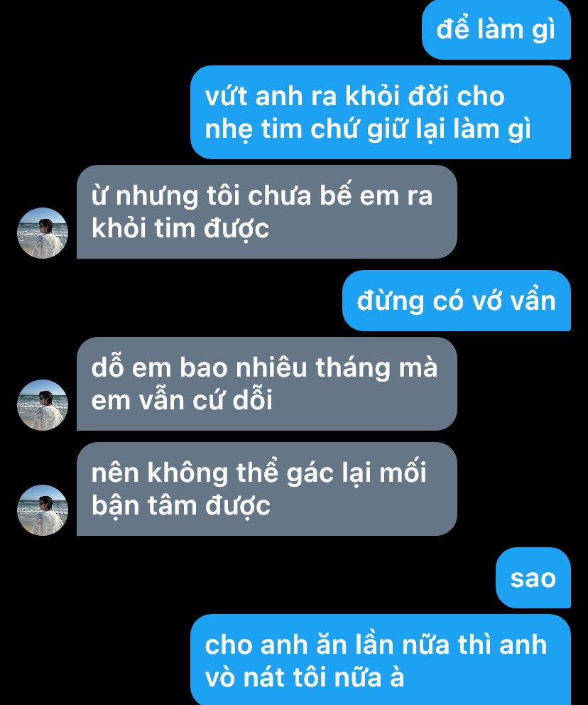
Task: Tap the avatar beside 'bận tâm được' message
Action: click(43, 510)
